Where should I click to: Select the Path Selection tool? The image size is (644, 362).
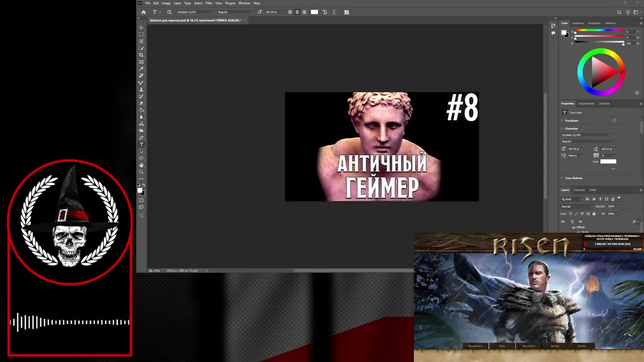click(141, 151)
